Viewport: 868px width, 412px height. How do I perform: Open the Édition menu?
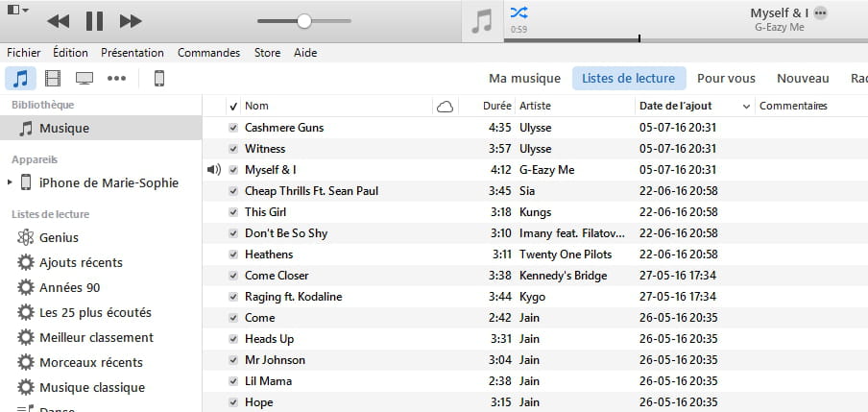tap(70, 53)
